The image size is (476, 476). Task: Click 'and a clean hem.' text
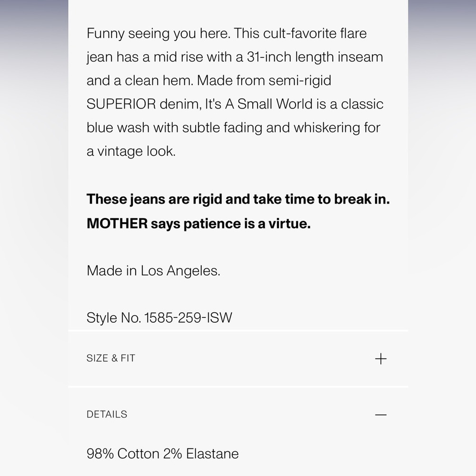[x=140, y=81]
